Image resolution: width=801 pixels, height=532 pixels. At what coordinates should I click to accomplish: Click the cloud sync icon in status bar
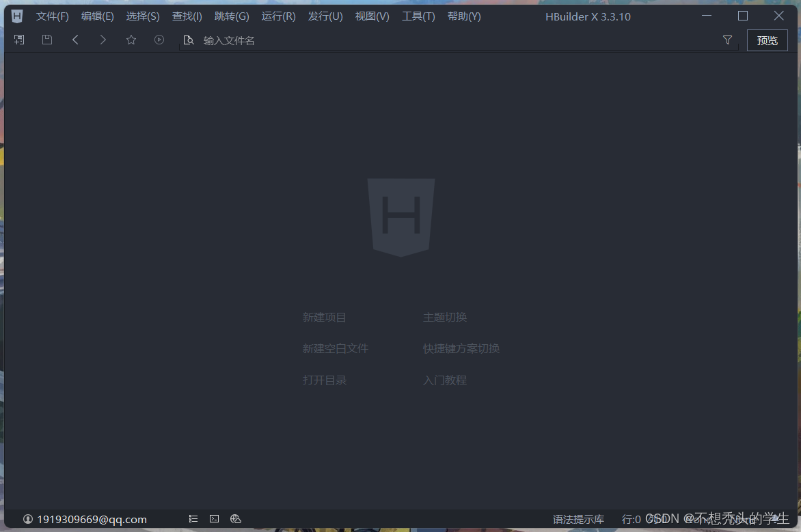(x=236, y=519)
